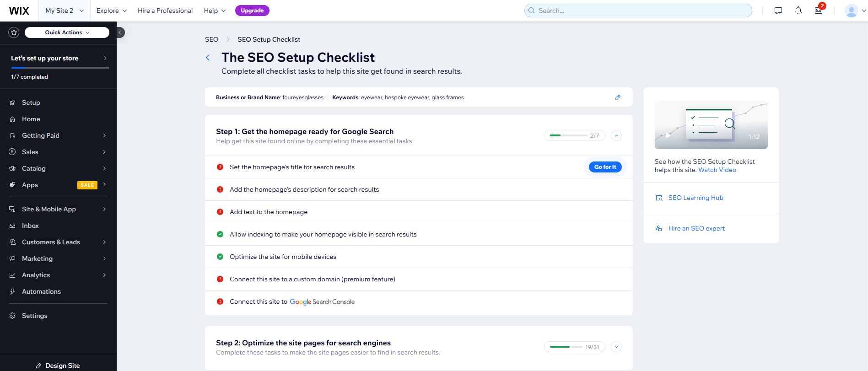
Task: Select Connect this site to Google Search Console
Action: pyautogui.click(x=419, y=302)
